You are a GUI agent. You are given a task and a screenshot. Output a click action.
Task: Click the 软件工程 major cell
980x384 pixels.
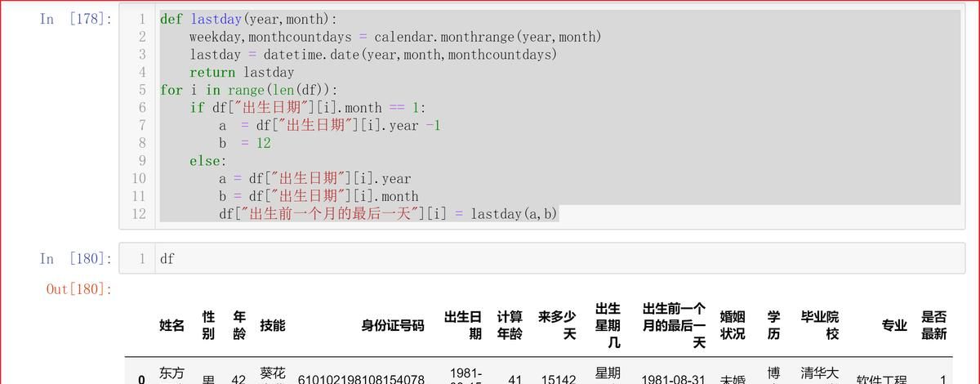[881, 380]
